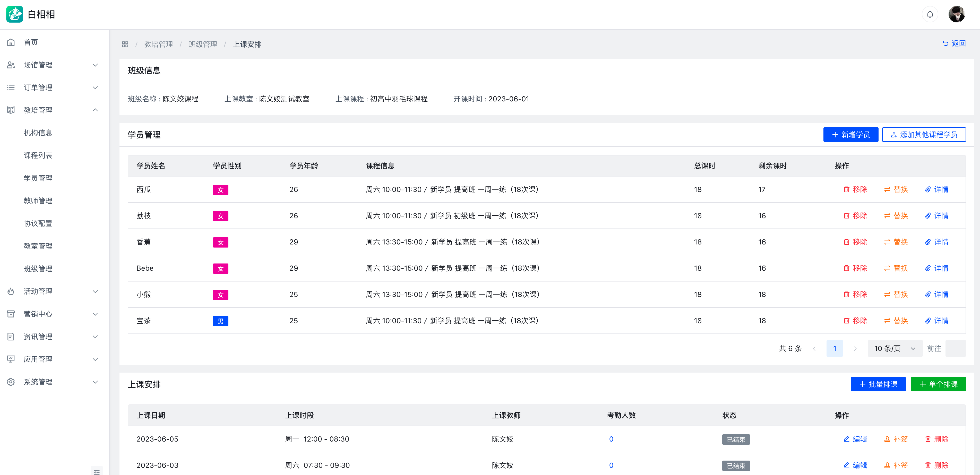Open the notification bell icon
Viewport: 980px width, 475px height.
[930, 14]
